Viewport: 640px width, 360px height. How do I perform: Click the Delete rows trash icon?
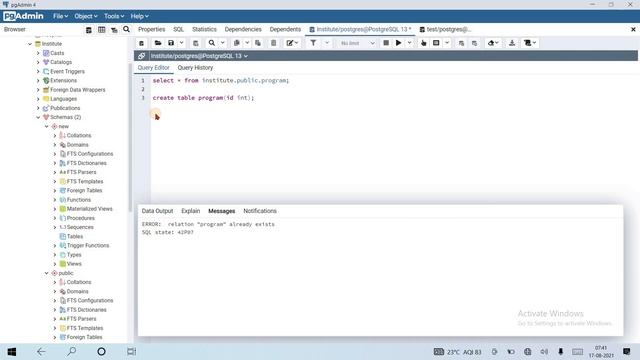click(273, 43)
